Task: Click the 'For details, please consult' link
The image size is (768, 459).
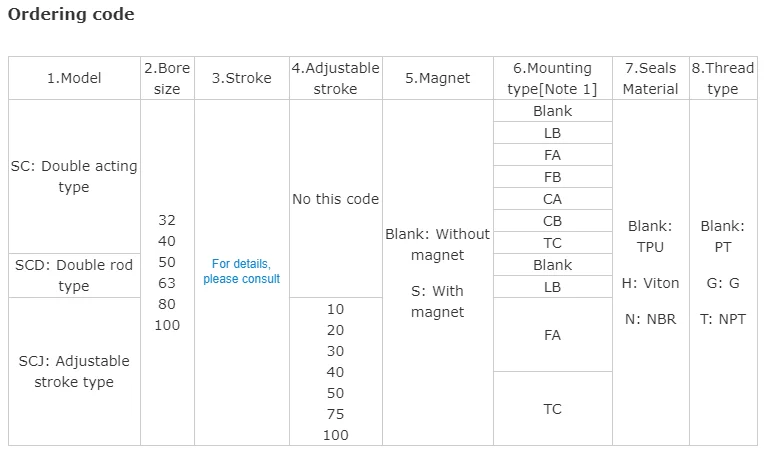Action: point(241,271)
